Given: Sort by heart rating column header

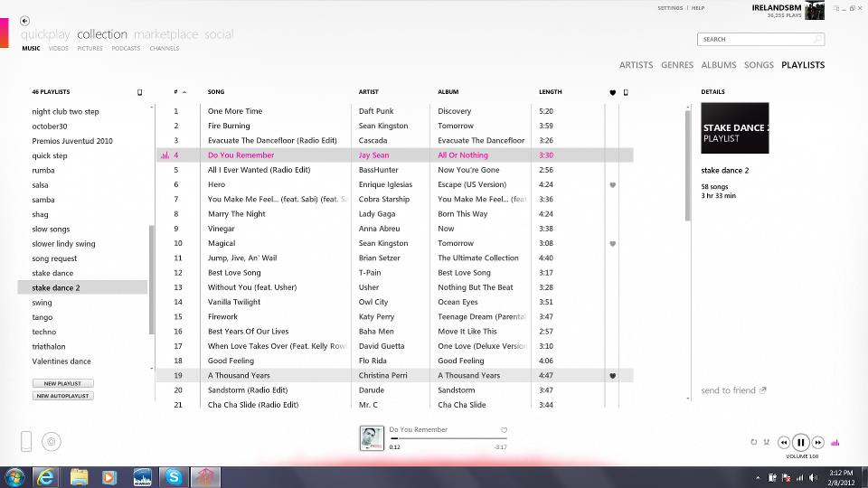Looking at the screenshot, I should click(612, 92).
